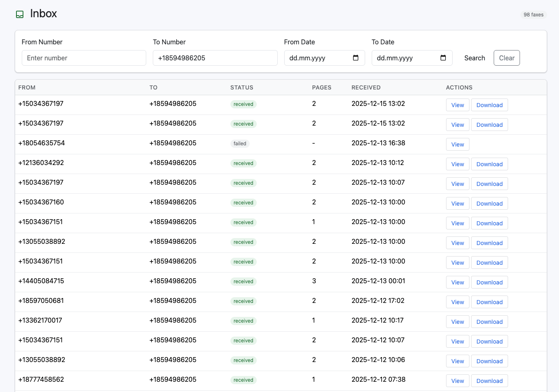Viewport: 559px width, 392px height.
Task: Click the From Number input field
Action: [x=84, y=58]
